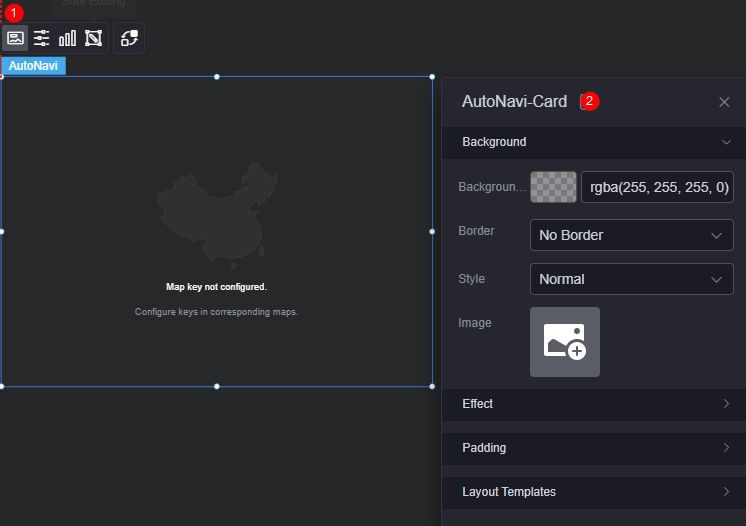Close the AutoNavi-Card panel
The height and width of the screenshot is (526, 746).
point(724,102)
